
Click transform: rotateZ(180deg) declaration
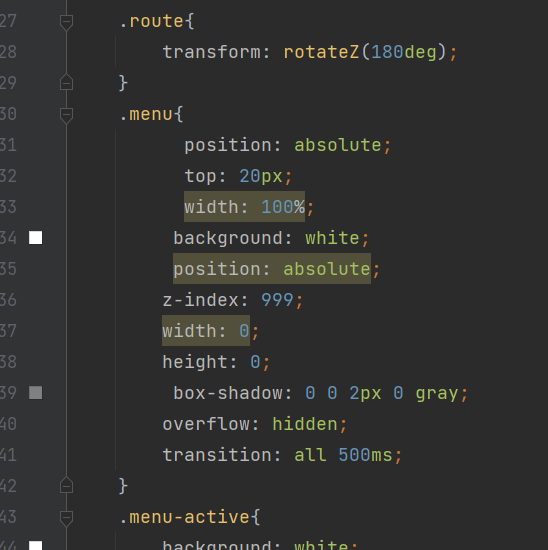click(310, 52)
